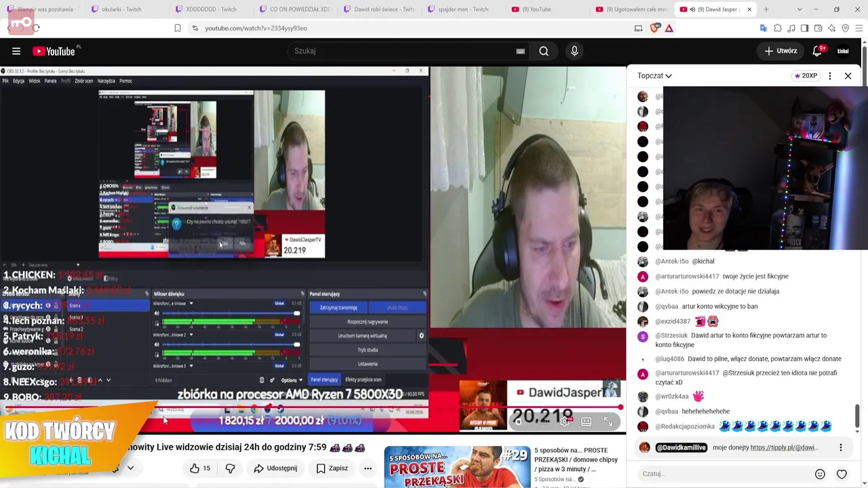Switch to the Ugotowałem całe tab

631,9
